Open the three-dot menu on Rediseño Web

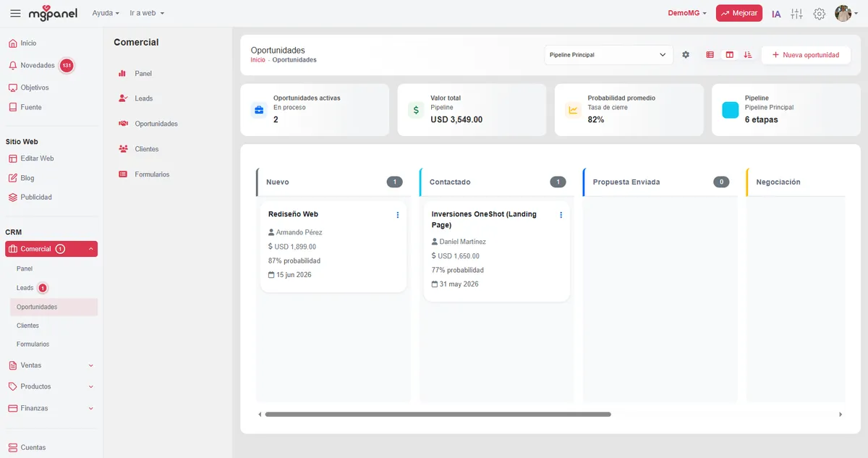click(397, 215)
